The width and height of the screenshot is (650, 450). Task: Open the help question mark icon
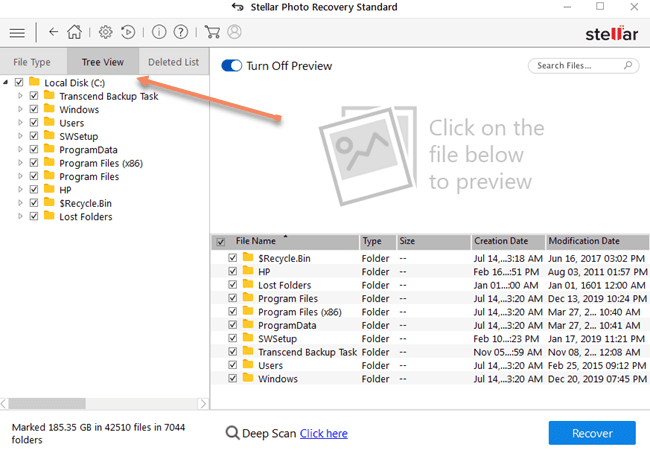click(x=181, y=31)
